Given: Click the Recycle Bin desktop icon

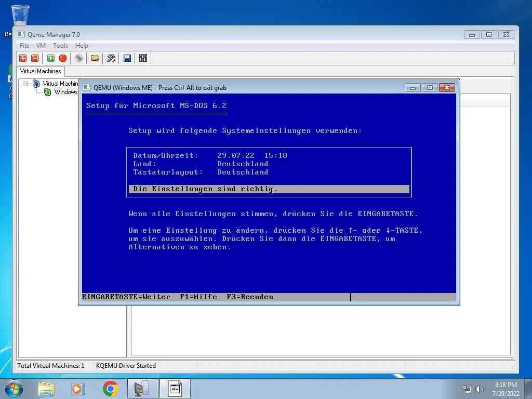Looking at the screenshot, I should [20, 15].
